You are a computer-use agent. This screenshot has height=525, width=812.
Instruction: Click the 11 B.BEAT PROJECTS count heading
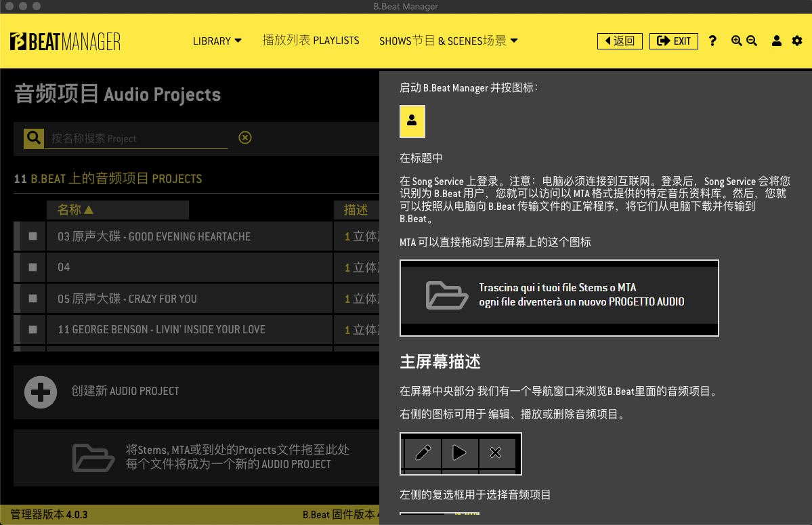(108, 179)
